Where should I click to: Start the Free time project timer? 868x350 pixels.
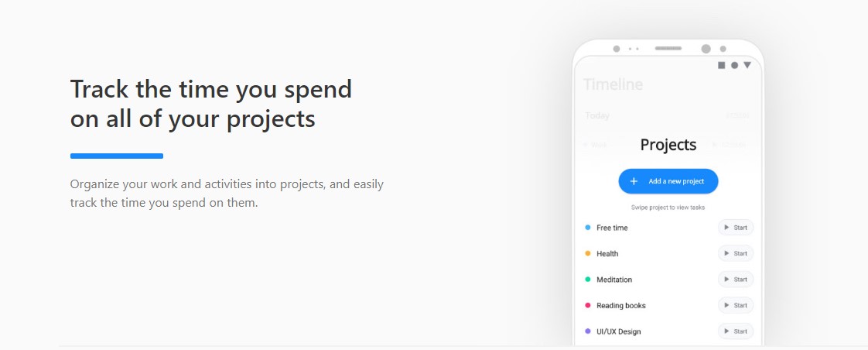point(736,228)
